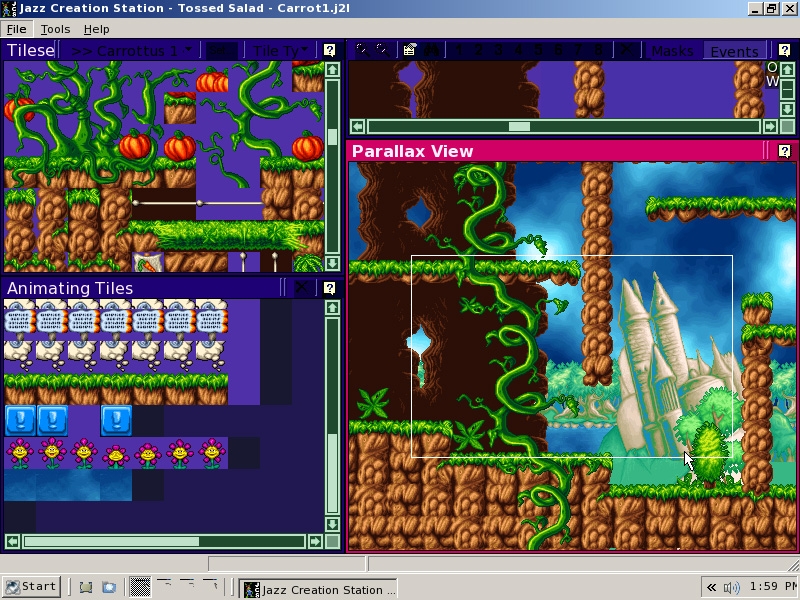The height and width of the screenshot is (600, 800).
Task: Switch to layer 5
Action: pos(538,50)
